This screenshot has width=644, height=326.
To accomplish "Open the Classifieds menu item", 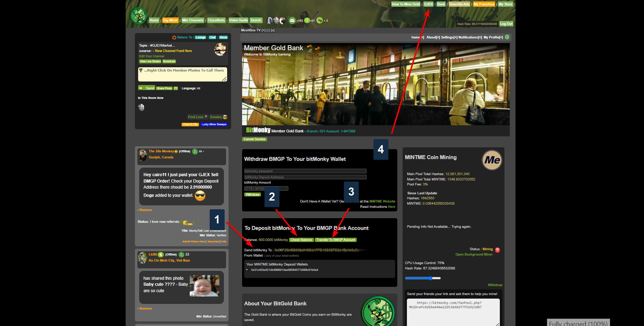I will click(x=216, y=20).
